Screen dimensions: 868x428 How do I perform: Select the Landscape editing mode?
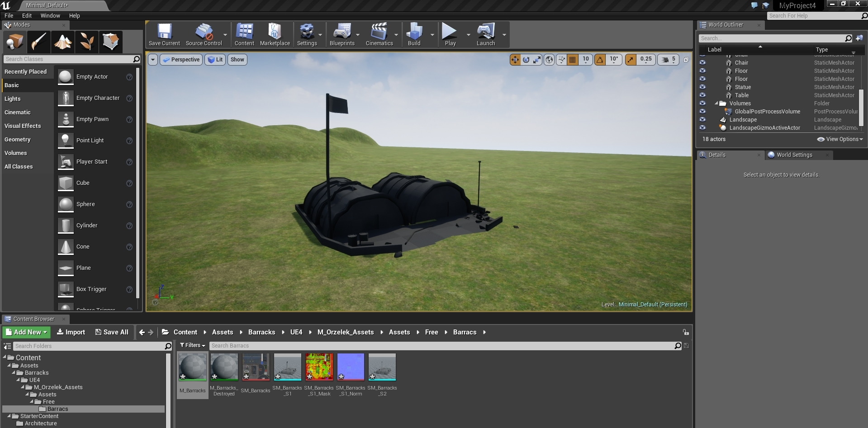click(62, 42)
